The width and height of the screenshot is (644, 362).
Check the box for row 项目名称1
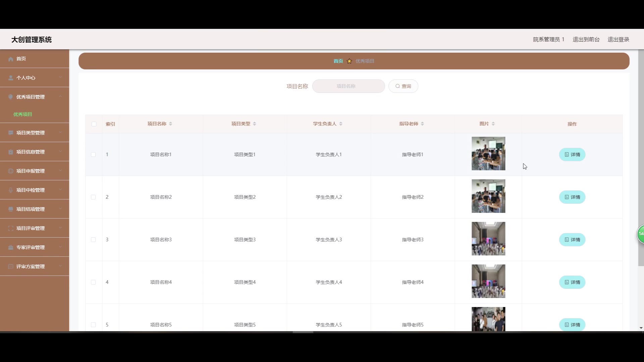coord(93,155)
